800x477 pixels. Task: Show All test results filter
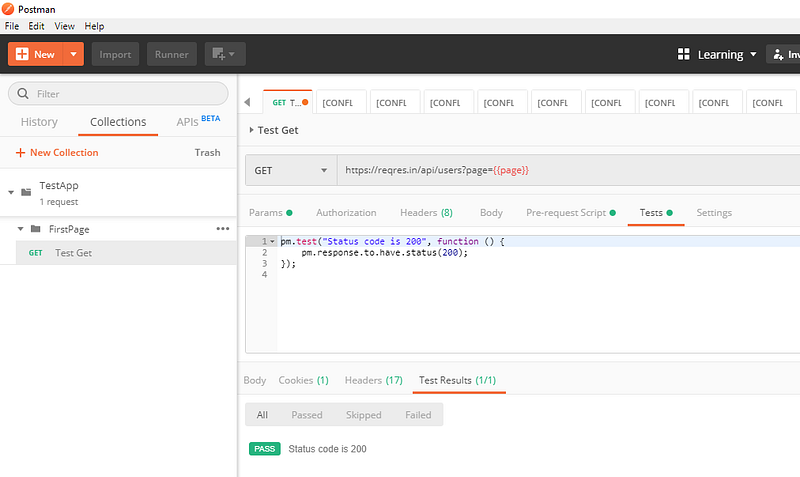[x=262, y=415]
